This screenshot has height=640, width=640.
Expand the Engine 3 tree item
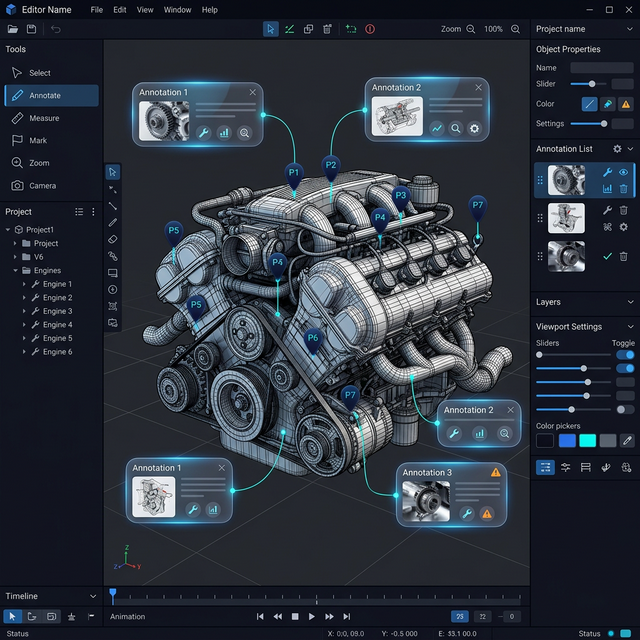tap(24, 311)
